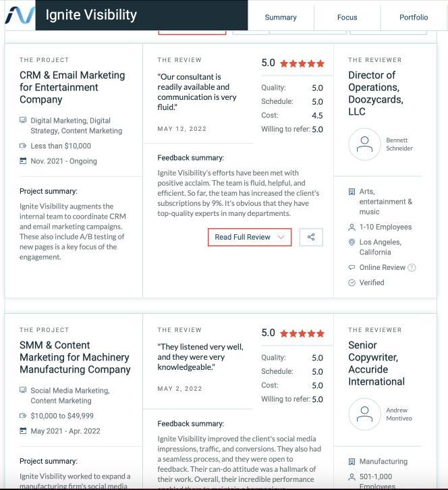Click the location pin icon by Los Angeles

(x=352, y=242)
